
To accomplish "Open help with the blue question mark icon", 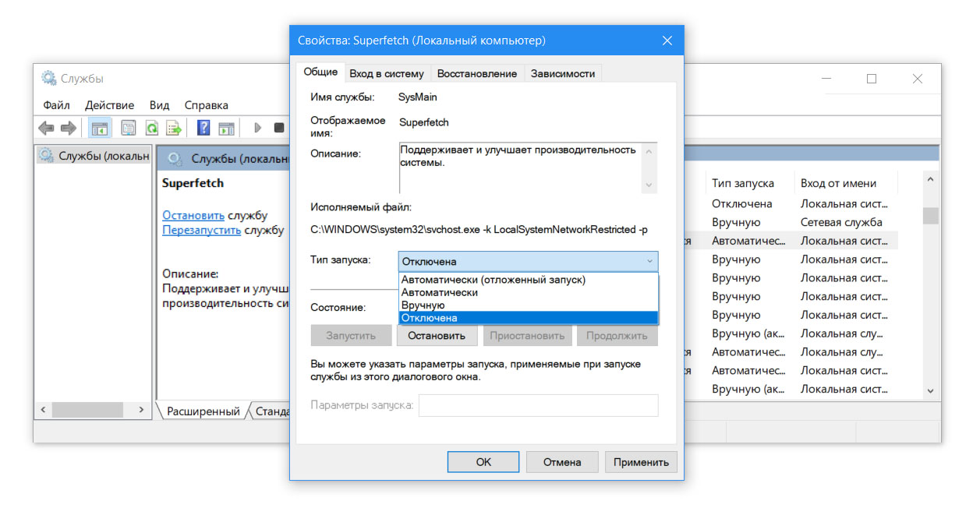I will 203,128.
